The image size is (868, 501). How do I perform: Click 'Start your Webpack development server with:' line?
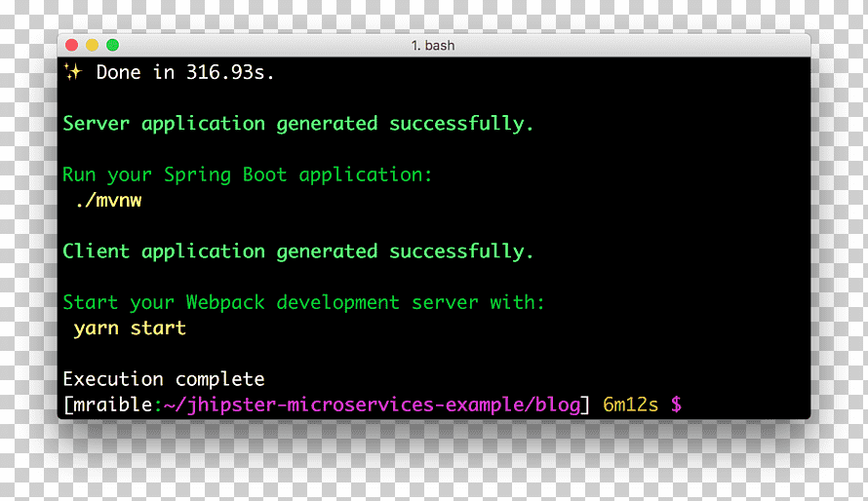tap(303, 302)
